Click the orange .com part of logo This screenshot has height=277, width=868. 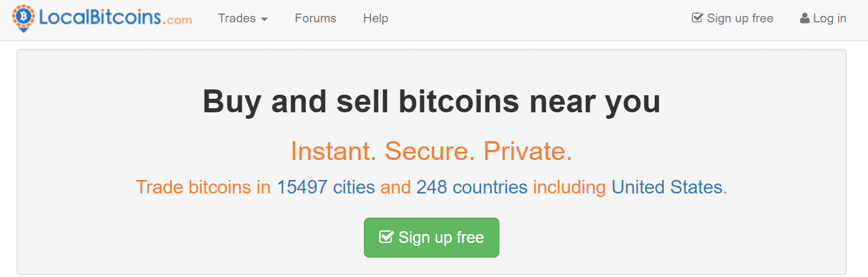point(178,20)
